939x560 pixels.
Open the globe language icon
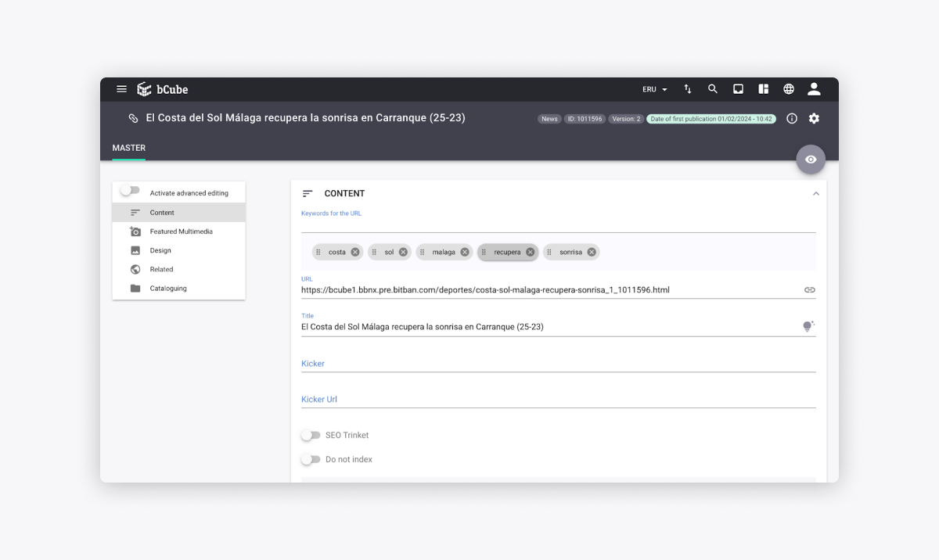pos(789,88)
